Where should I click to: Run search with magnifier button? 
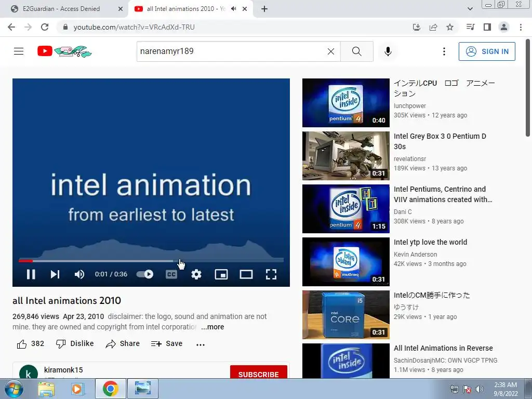356,51
